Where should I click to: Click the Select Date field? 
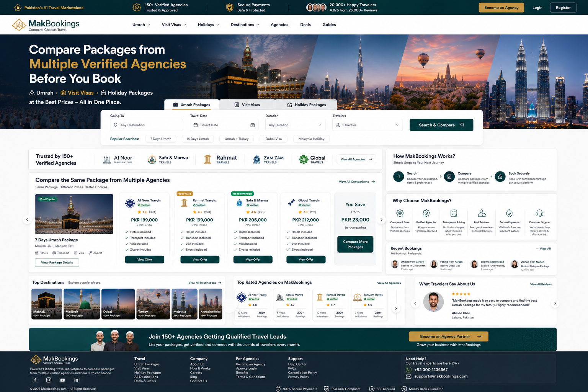224,125
